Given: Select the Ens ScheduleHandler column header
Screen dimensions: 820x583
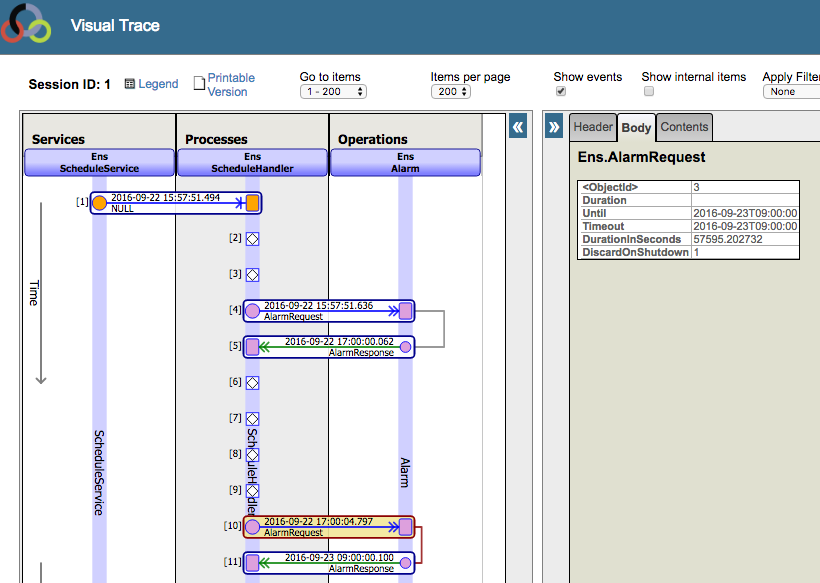Looking at the screenshot, I should [252, 163].
